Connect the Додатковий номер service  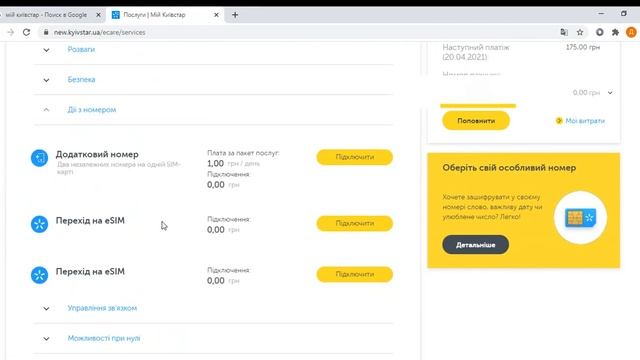click(x=355, y=157)
